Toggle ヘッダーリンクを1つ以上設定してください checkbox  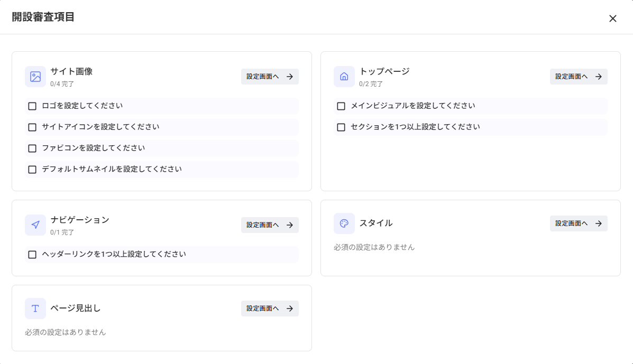[32, 255]
